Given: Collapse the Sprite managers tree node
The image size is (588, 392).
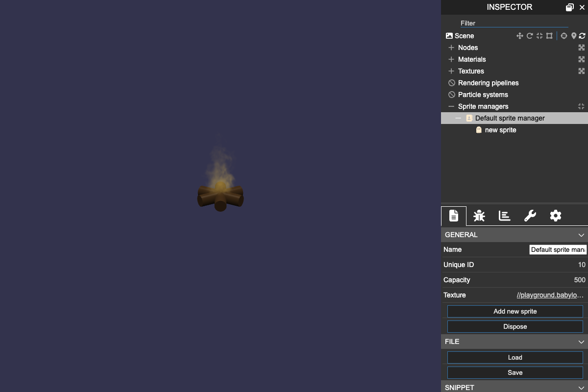Looking at the screenshot, I should tap(451, 106).
